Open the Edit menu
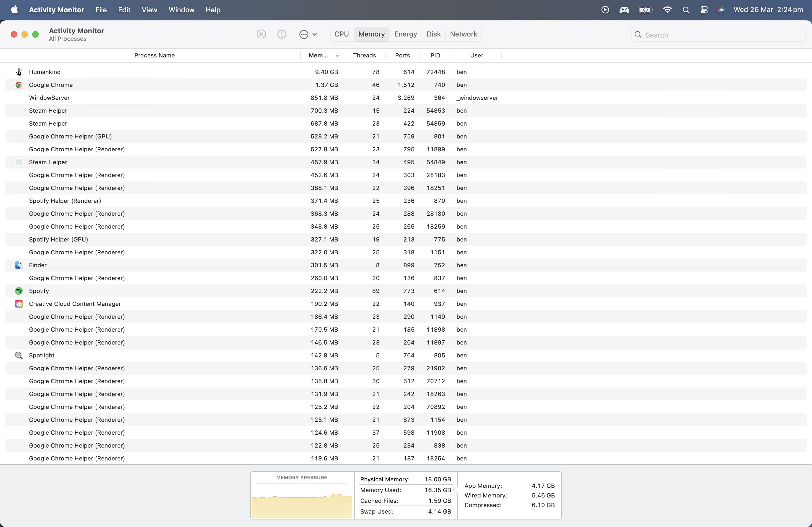Image resolution: width=812 pixels, height=527 pixels. [x=124, y=10]
